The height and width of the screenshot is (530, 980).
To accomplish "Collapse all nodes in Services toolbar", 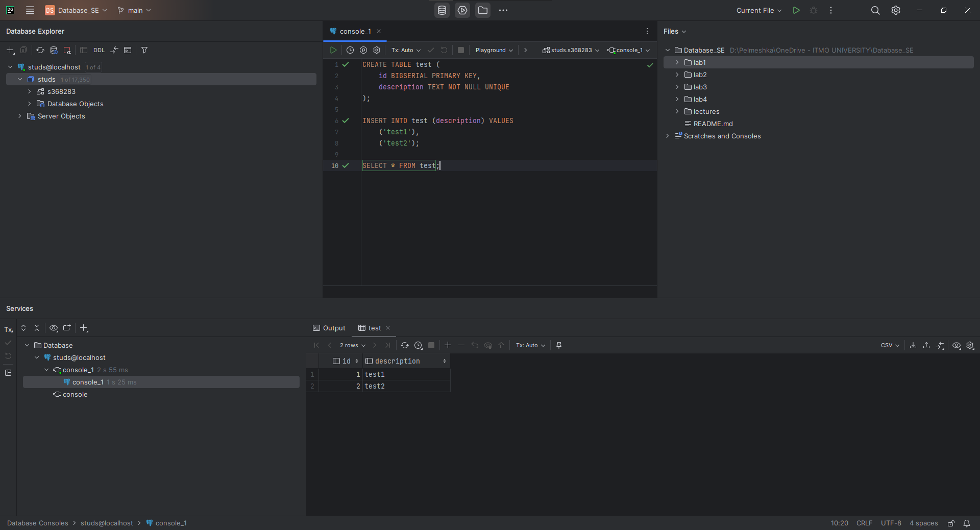I will click(37, 328).
